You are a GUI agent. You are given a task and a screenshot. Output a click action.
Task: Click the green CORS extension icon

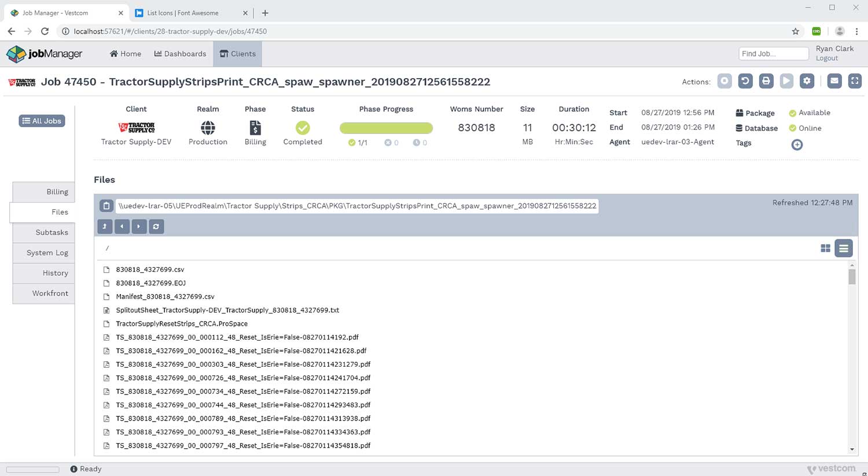tap(816, 31)
